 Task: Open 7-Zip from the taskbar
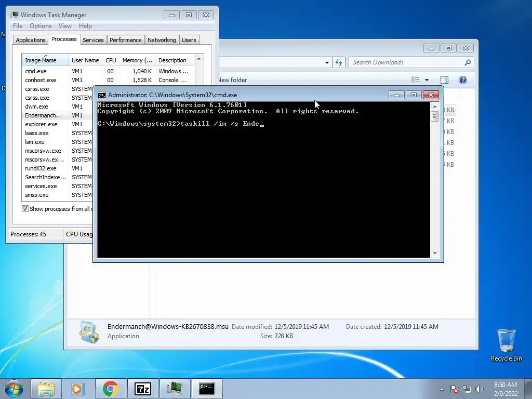(142, 389)
